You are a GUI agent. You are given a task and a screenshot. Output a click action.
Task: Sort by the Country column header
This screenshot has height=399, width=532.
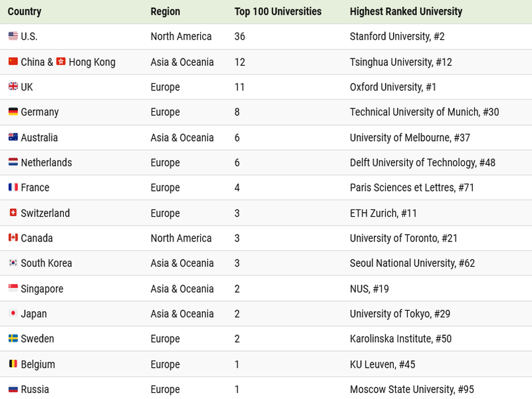pos(25,11)
